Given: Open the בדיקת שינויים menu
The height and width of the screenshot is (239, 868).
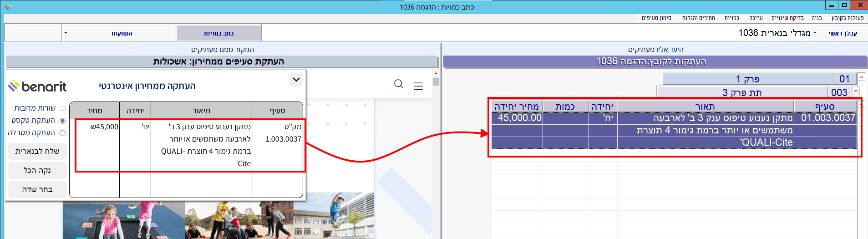Looking at the screenshot, I should tap(787, 18).
